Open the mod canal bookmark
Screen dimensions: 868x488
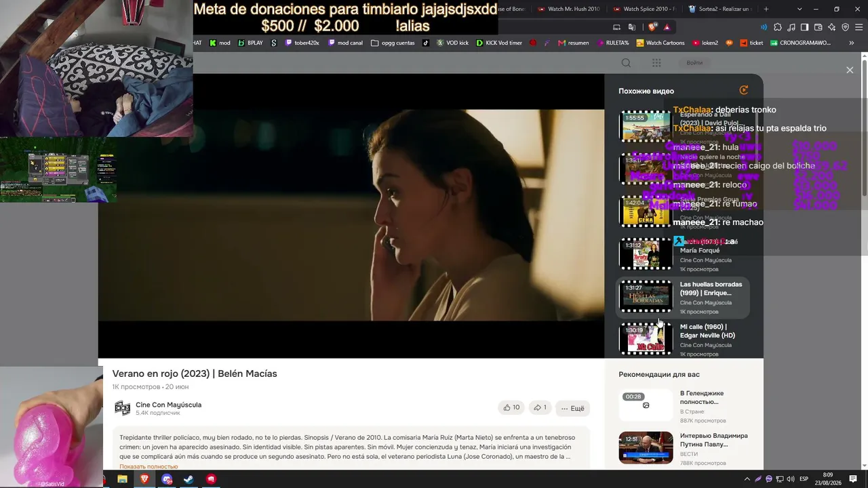pos(345,43)
